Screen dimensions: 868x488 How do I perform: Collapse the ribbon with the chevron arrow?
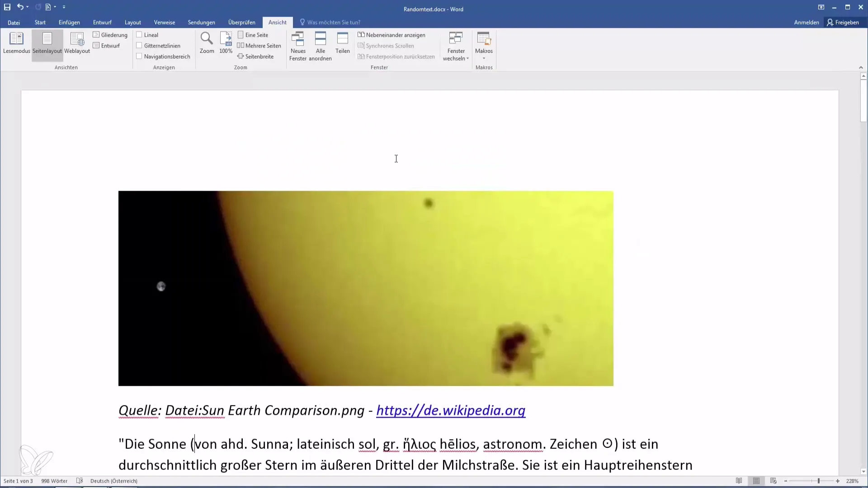click(861, 67)
